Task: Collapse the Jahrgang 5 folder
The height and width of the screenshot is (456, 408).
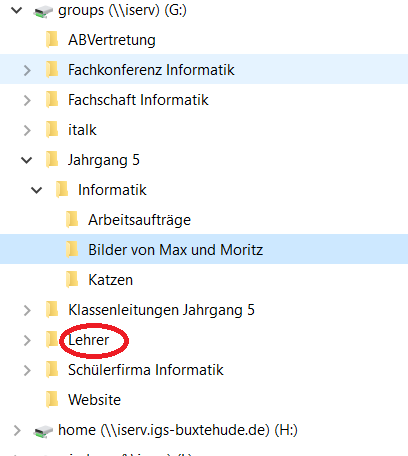Action: (27, 160)
